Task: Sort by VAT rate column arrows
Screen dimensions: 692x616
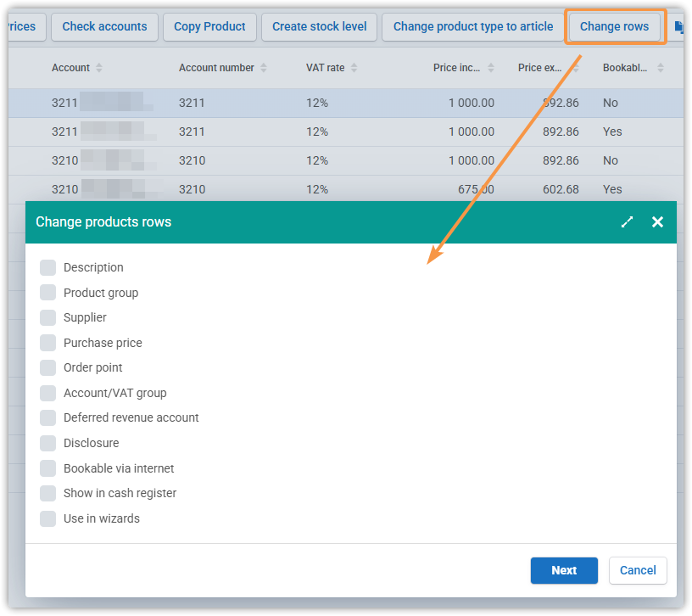Action: click(x=354, y=68)
